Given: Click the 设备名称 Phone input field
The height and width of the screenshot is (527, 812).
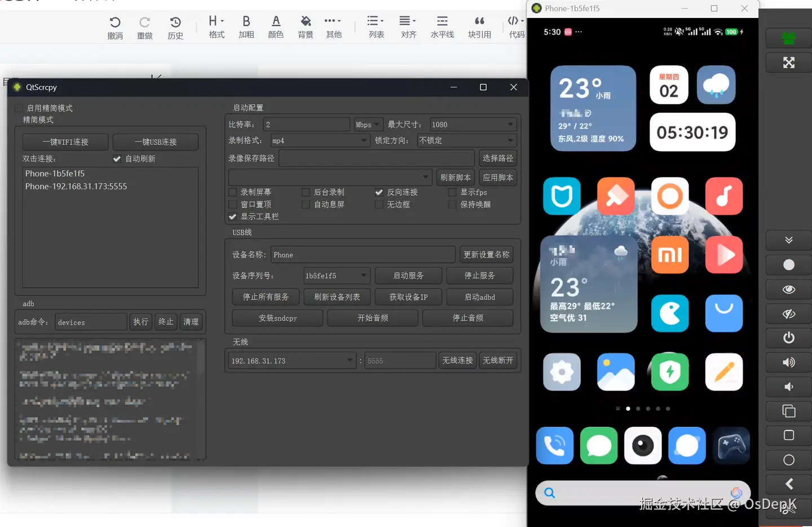Looking at the screenshot, I should tap(363, 255).
